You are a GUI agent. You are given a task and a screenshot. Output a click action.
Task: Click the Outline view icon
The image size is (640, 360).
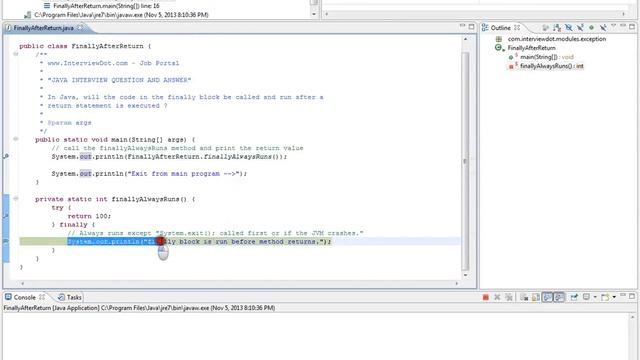pos(485,28)
